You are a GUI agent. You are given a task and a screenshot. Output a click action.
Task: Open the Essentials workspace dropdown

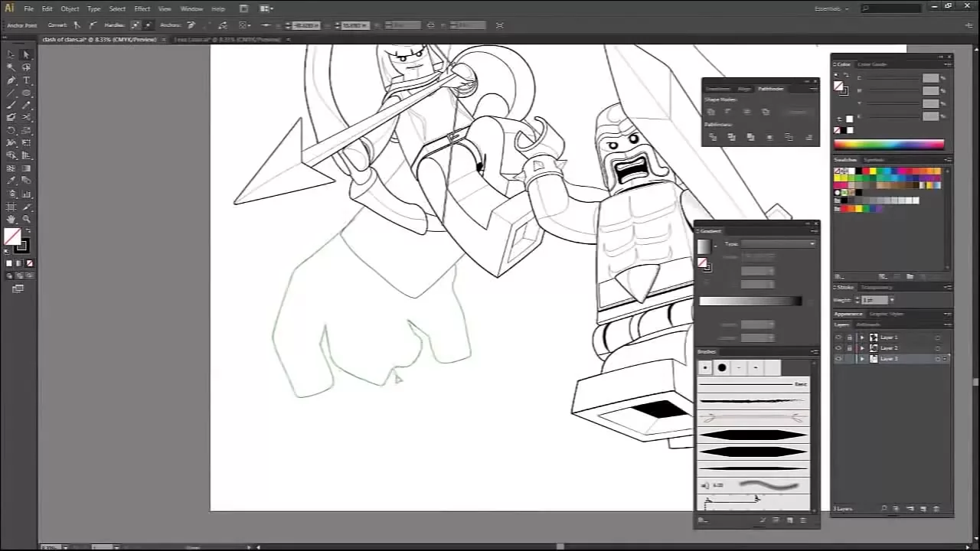(x=832, y=8)
